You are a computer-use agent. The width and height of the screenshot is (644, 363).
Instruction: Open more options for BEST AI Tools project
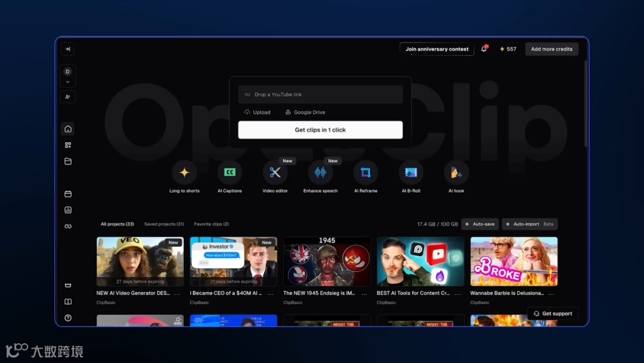(458, 294)
